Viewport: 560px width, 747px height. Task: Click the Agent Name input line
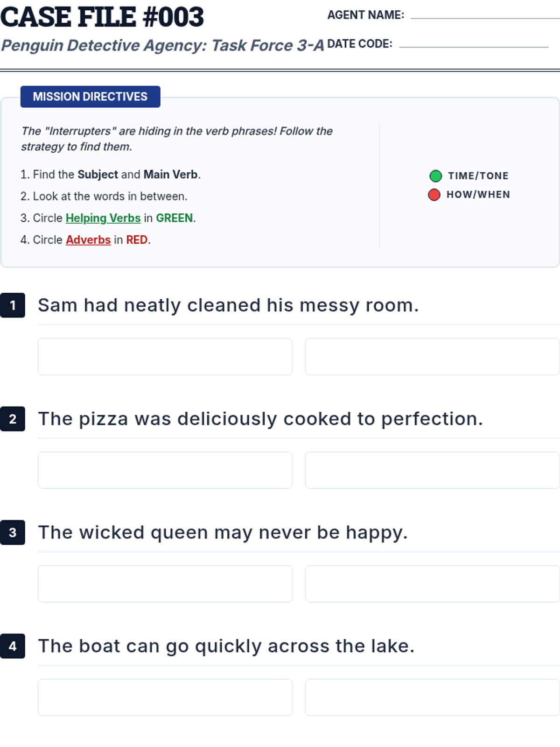point(484,16)
